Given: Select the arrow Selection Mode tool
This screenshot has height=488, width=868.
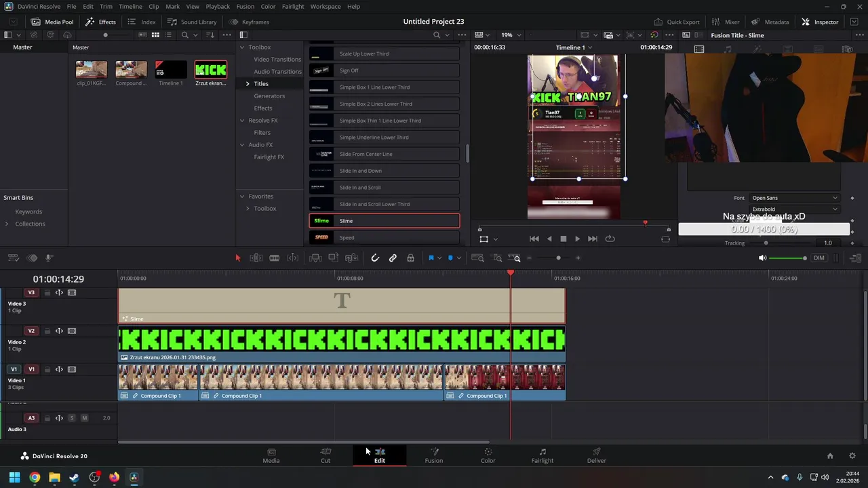Looking at the screenshot, I should 237,258.
